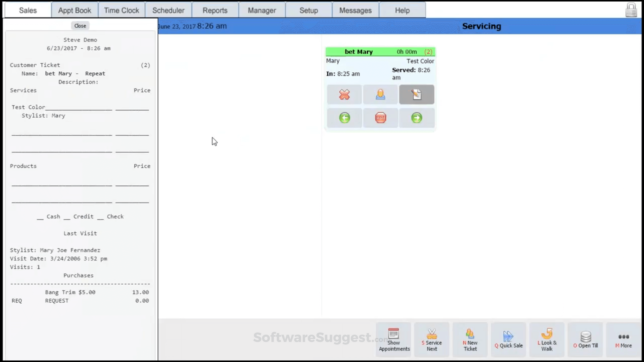Image resolution: width=644 pixels, height=362 pixels.
Task: Create a New Ticket
Action: (x=470, y=339)
